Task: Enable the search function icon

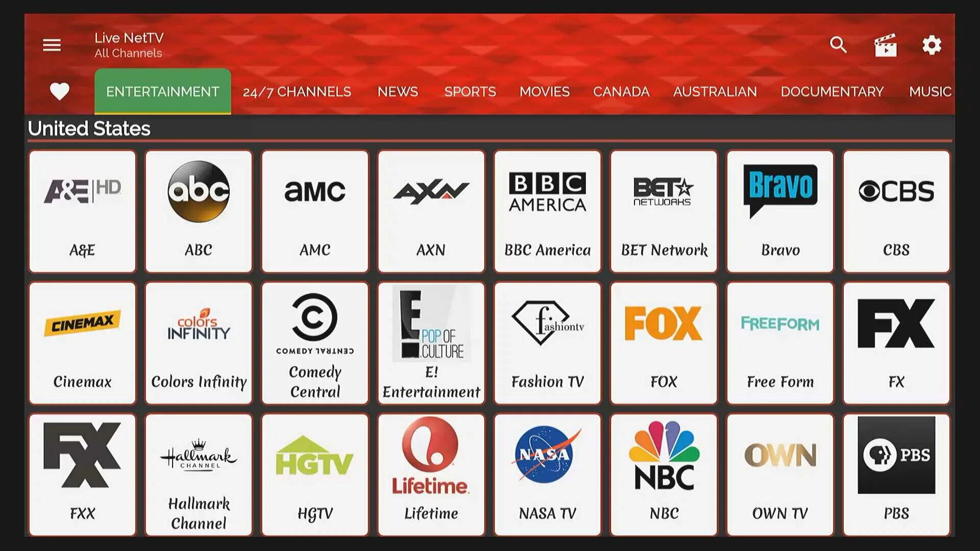Action: (839, 44)
